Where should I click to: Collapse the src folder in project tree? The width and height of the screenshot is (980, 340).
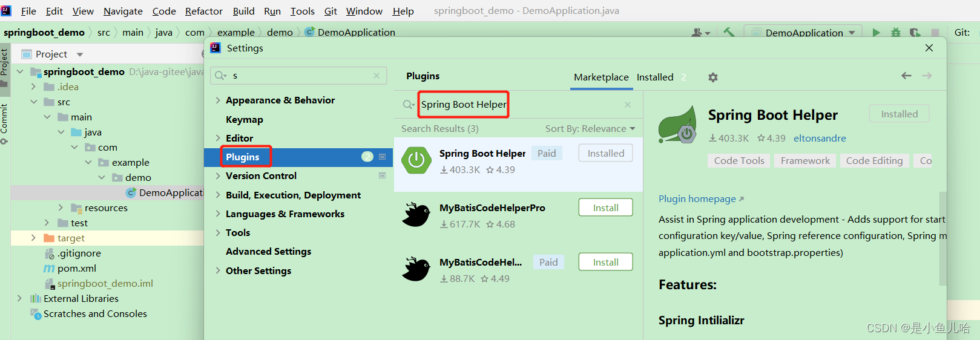tap(34, 102)
